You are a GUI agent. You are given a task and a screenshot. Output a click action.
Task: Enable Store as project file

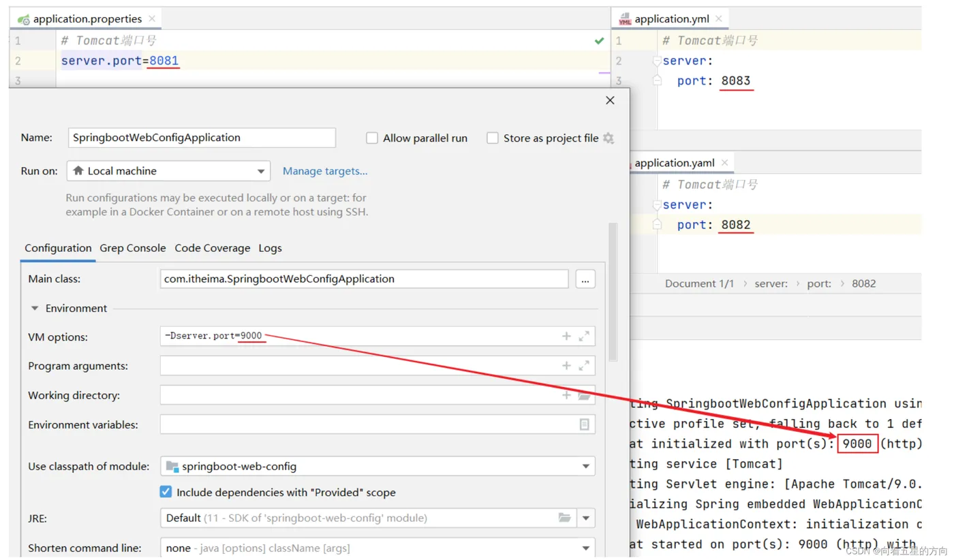(x=493, y=138)
